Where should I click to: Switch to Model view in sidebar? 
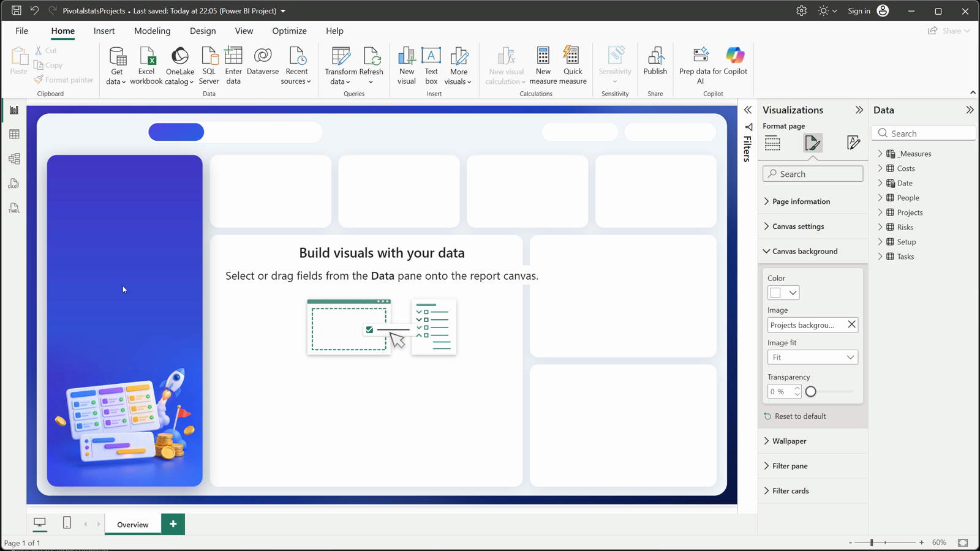click(x=14, y=159)
